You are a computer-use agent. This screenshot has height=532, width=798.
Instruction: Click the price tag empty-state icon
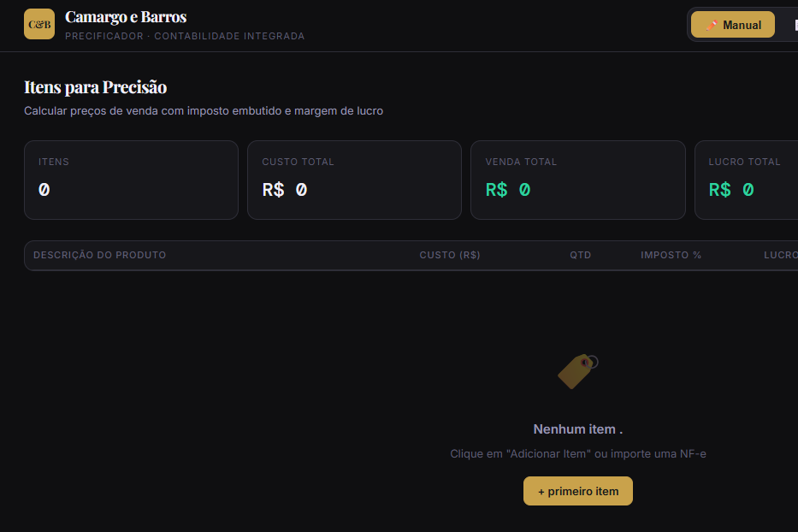[x=577, y=372]
